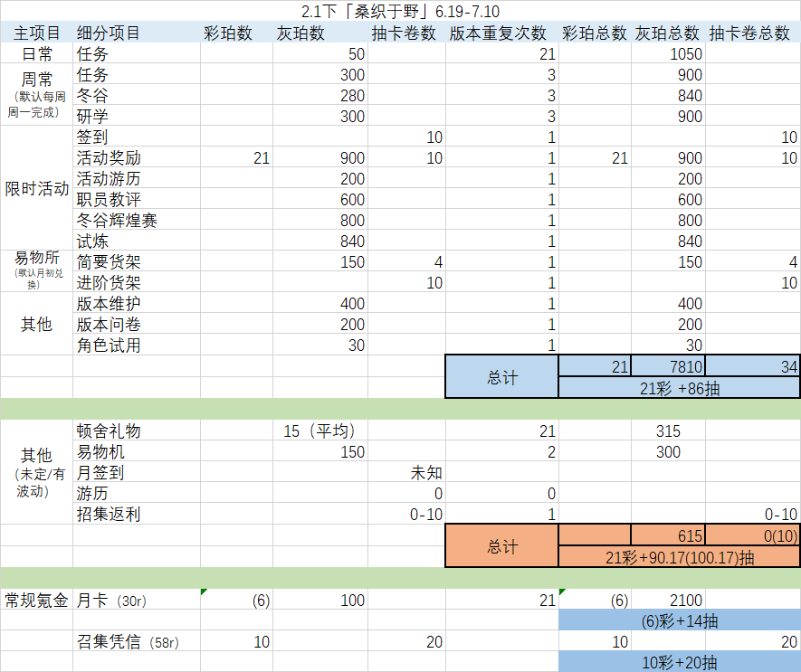Select the 周常 merged category cell

(36, 94)
